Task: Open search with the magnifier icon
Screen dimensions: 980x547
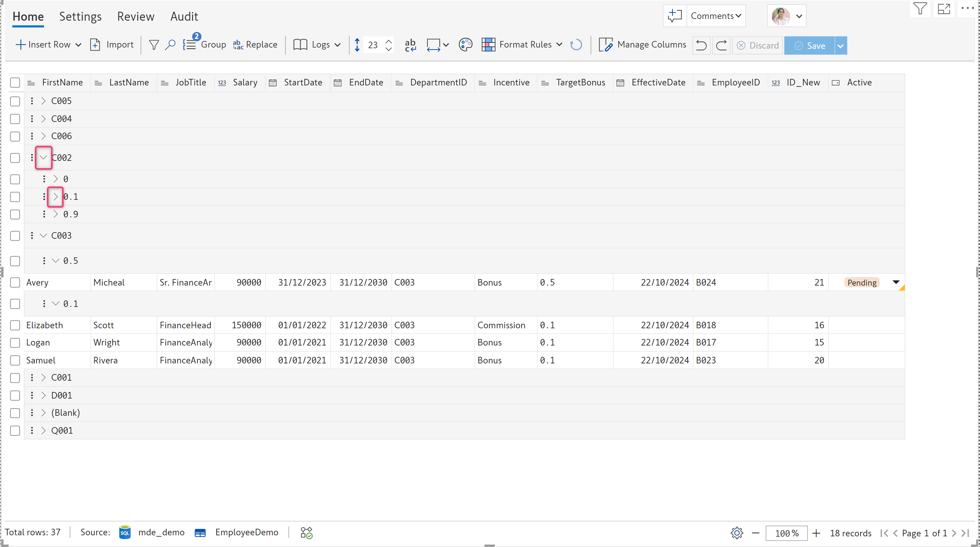Action: [170, 45]
